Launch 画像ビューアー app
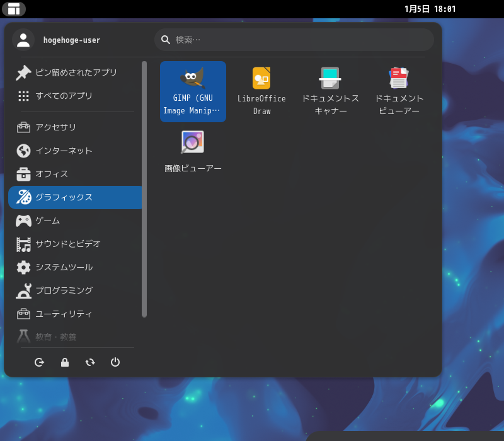 tap(192, 151)
